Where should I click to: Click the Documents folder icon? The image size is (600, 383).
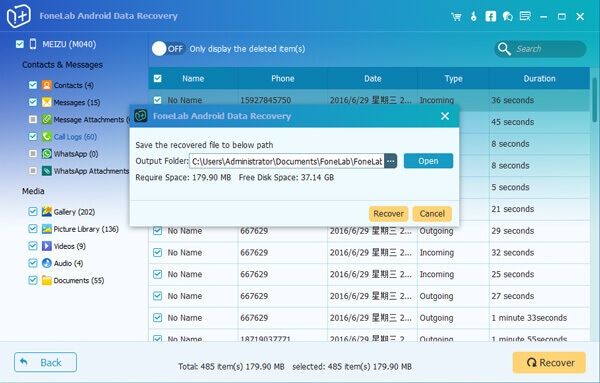[x=47, y=280]
